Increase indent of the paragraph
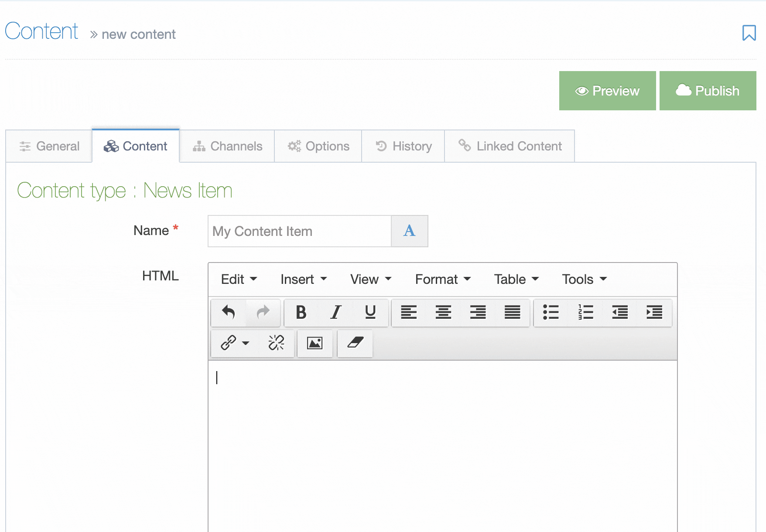 coord(654,312)
